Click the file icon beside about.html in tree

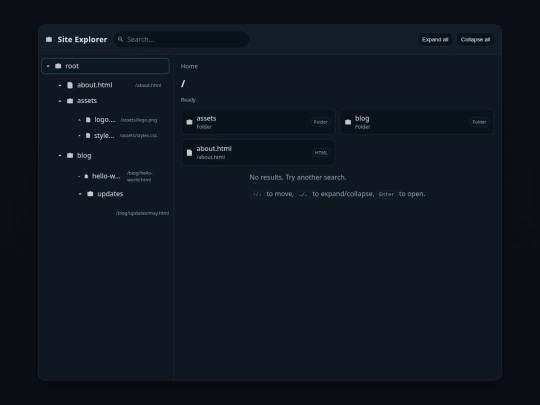click(x=70, y=85)
